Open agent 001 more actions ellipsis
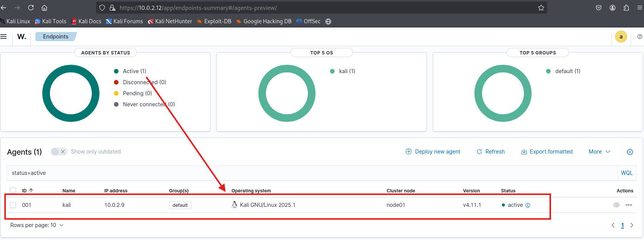 [x=629, y=205]
